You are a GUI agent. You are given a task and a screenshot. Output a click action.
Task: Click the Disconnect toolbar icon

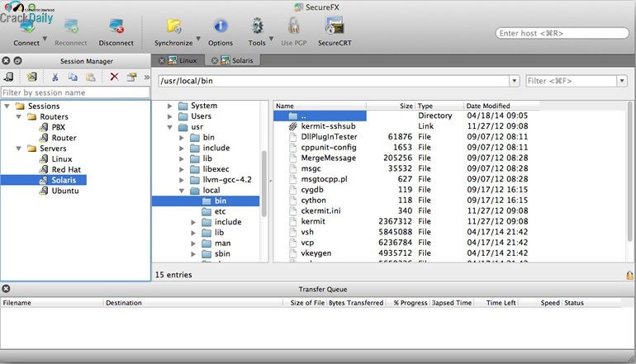[x=116, y=26]
